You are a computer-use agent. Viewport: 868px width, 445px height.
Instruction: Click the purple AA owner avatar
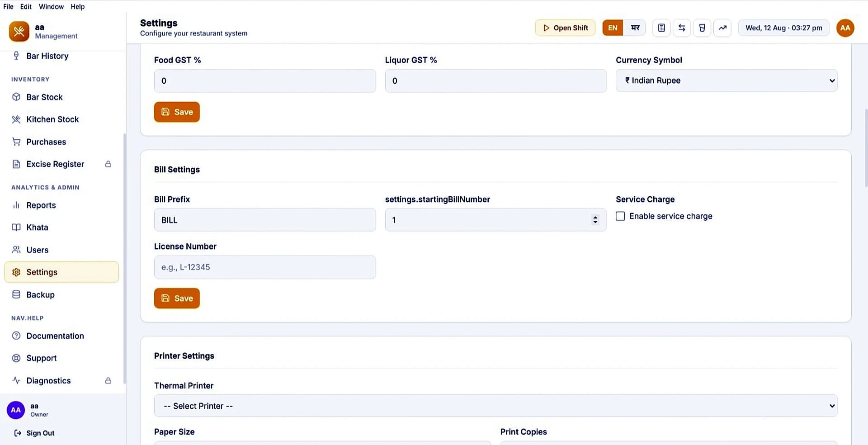click(16, 410)
